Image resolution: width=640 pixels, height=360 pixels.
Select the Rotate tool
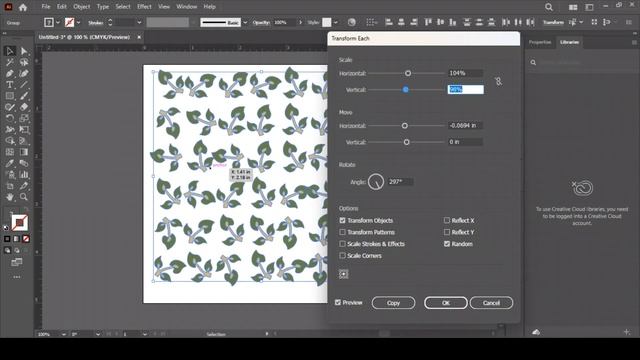[10, 118]
